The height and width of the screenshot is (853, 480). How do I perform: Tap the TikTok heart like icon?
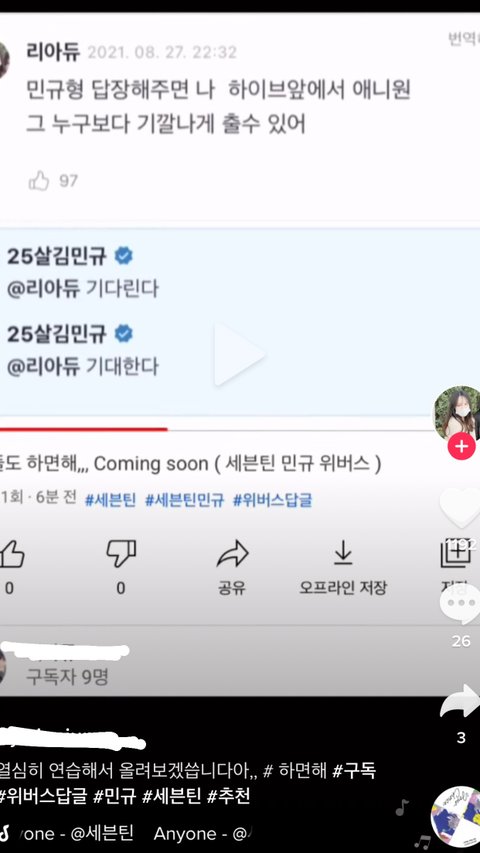pos(460,508)
